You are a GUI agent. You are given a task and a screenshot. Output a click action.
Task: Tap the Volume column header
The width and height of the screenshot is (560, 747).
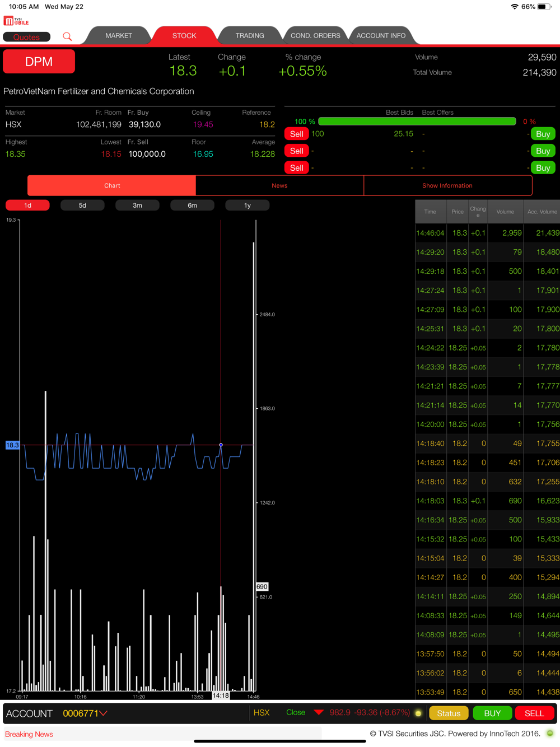click(505, 212)
